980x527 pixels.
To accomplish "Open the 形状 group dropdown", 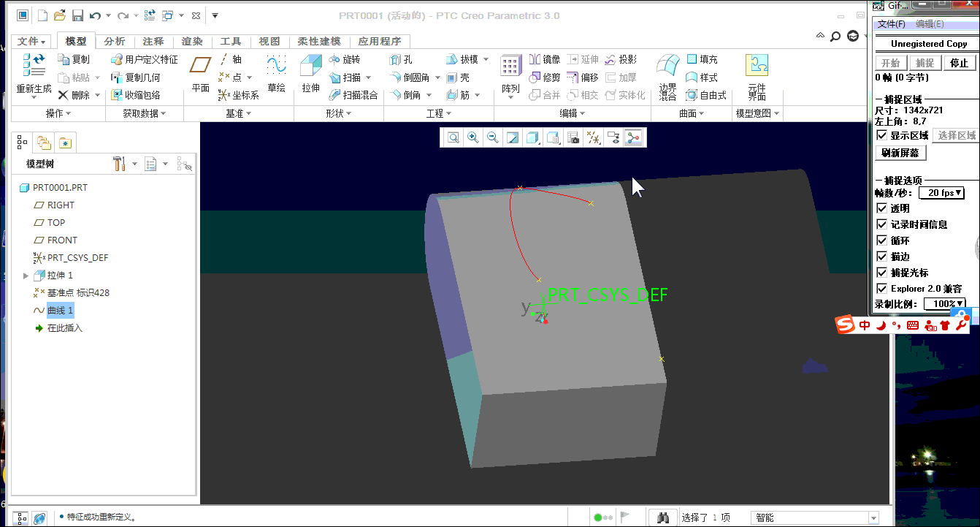I will pyautogui.click(x=339, y=113).
